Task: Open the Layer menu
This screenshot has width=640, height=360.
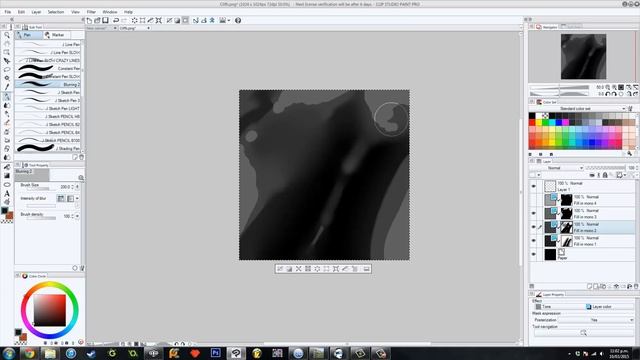Action: (x=36, y=12)
